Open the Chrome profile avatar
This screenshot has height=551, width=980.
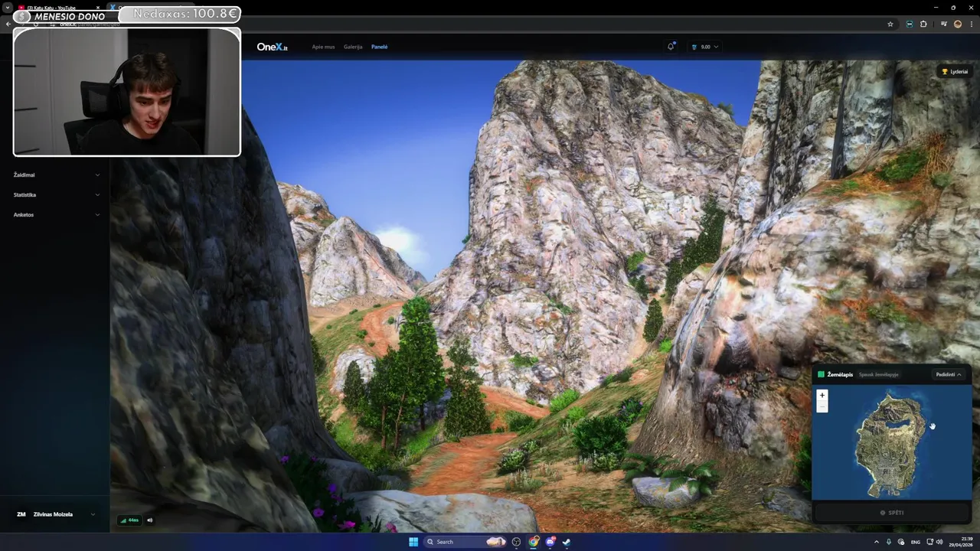958,24
